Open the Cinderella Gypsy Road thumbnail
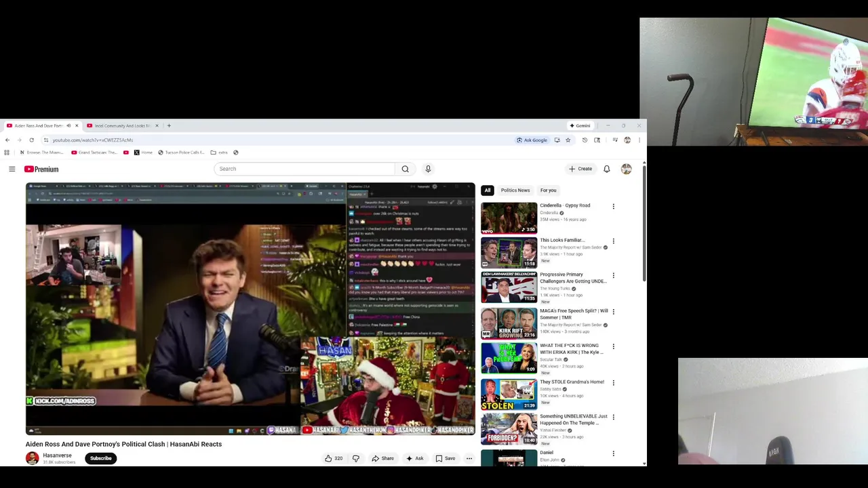Viewport: 868px width, 488px height. click(x=509, y=218)
